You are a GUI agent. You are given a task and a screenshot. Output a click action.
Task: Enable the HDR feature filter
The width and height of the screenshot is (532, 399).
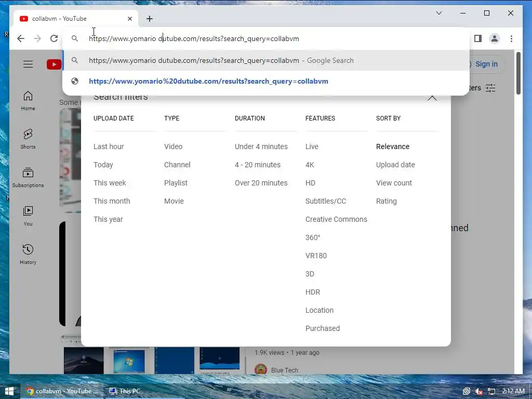(x=312, y=292)
